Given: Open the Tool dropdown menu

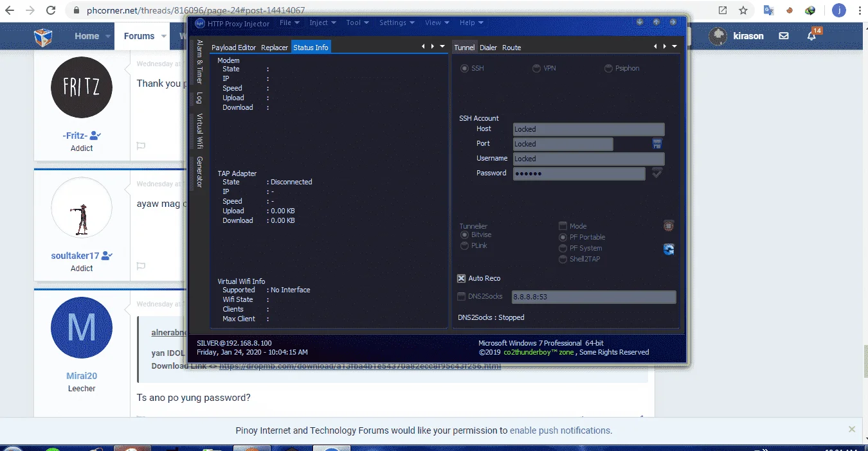Looking at the screenshot, I should tap(357, 22).
